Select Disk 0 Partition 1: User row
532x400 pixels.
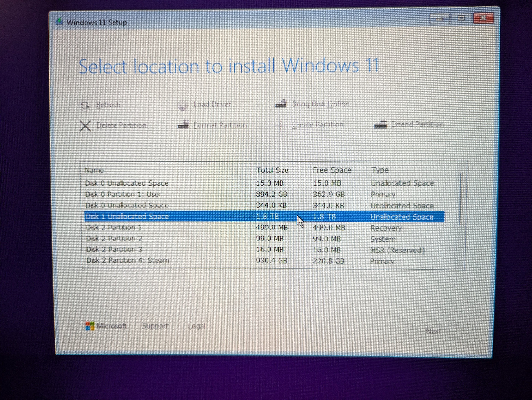click(123, 194)
